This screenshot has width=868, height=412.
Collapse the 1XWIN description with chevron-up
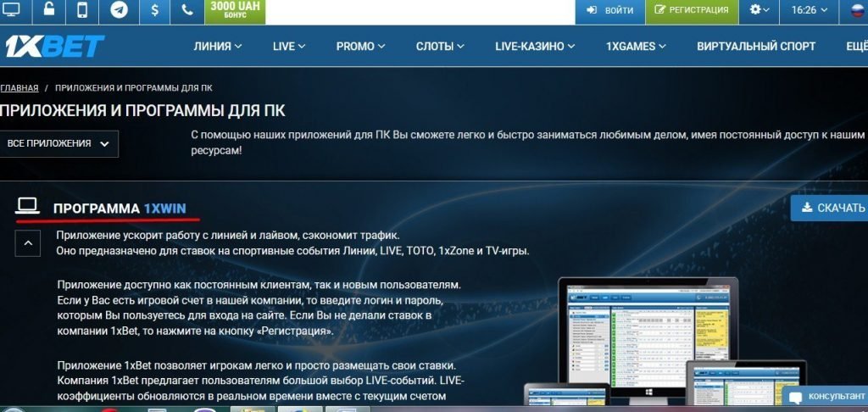click(x=28, y=243)
